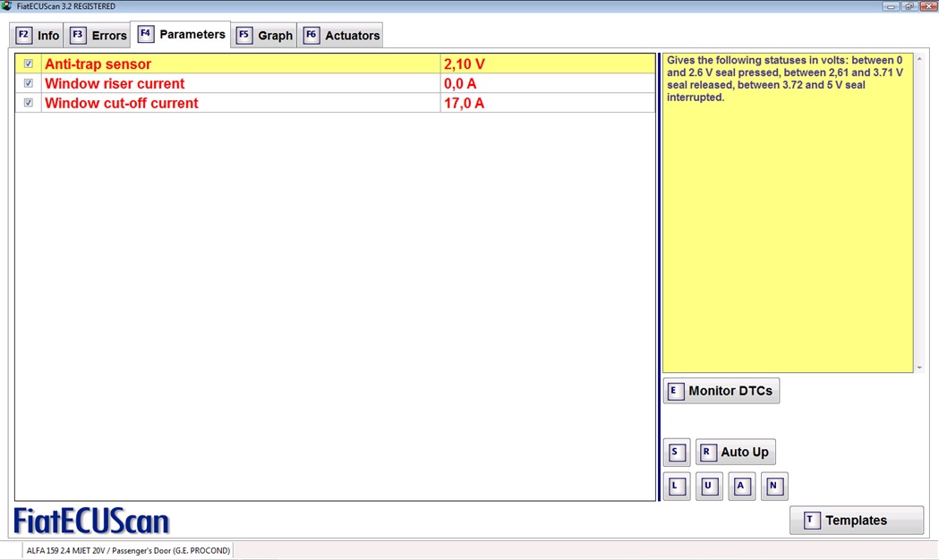Click the N shortcut button
939x560 pixels.
tap(773, 487)
